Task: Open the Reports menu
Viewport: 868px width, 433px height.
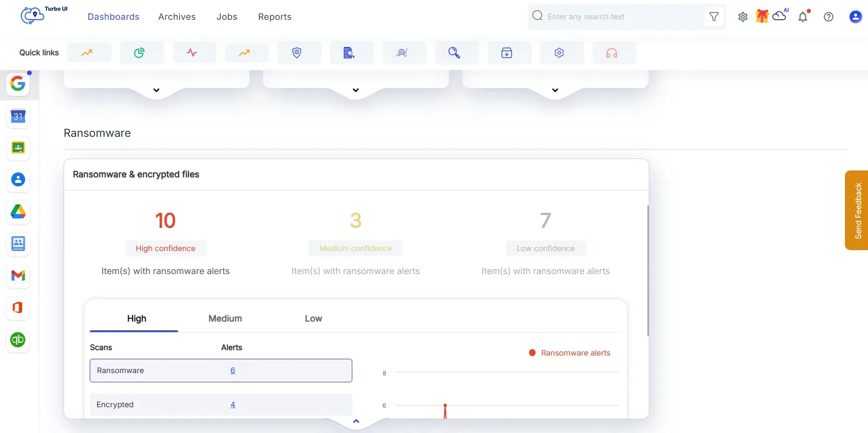Action: 275,17
